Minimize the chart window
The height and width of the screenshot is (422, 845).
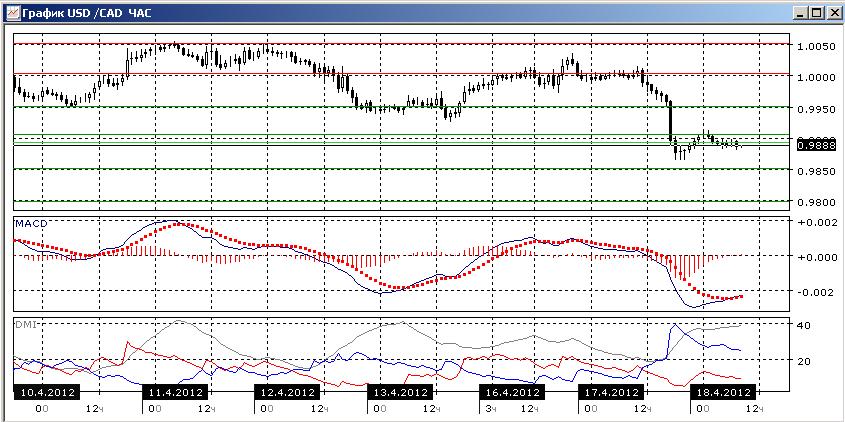[802, 13]
